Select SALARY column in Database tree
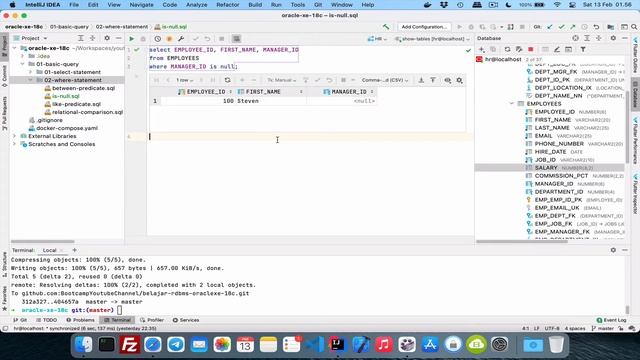This screenshot has width=640, height=360. tap(550, 168)
